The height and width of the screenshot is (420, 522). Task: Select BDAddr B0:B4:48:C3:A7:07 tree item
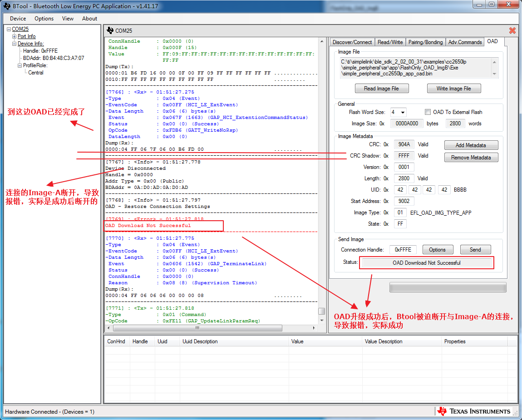click(54, 58)
